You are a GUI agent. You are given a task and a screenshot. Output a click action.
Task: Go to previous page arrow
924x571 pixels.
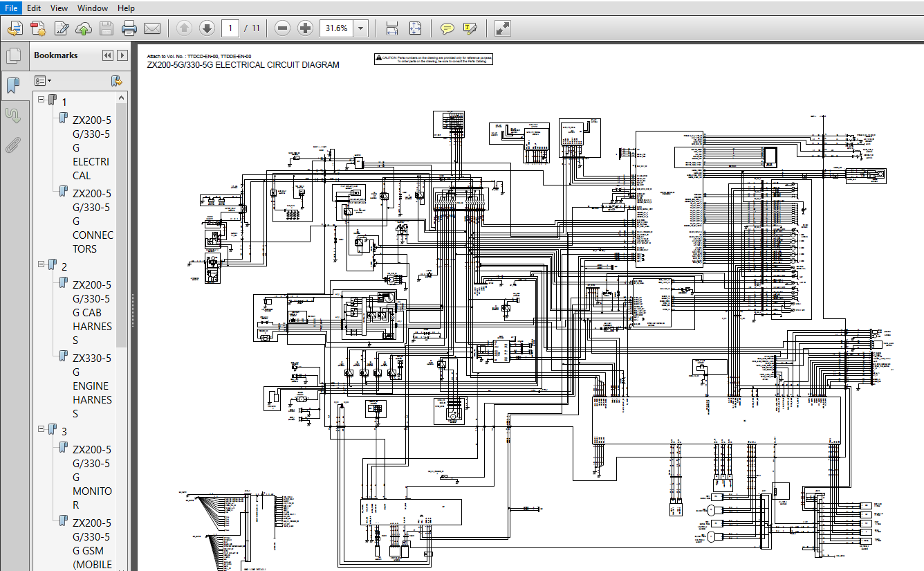(x=184, y=28)
